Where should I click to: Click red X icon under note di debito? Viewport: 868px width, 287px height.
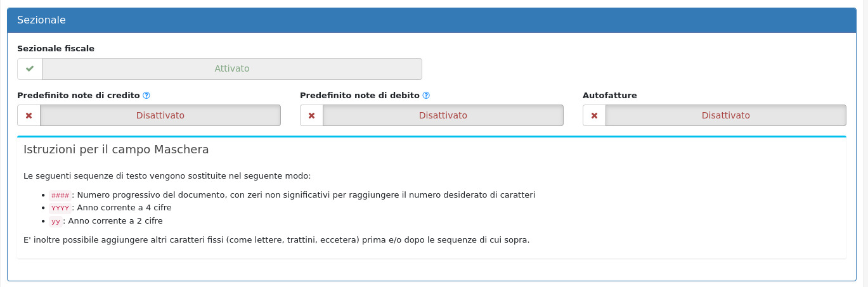tap(311, 115)
